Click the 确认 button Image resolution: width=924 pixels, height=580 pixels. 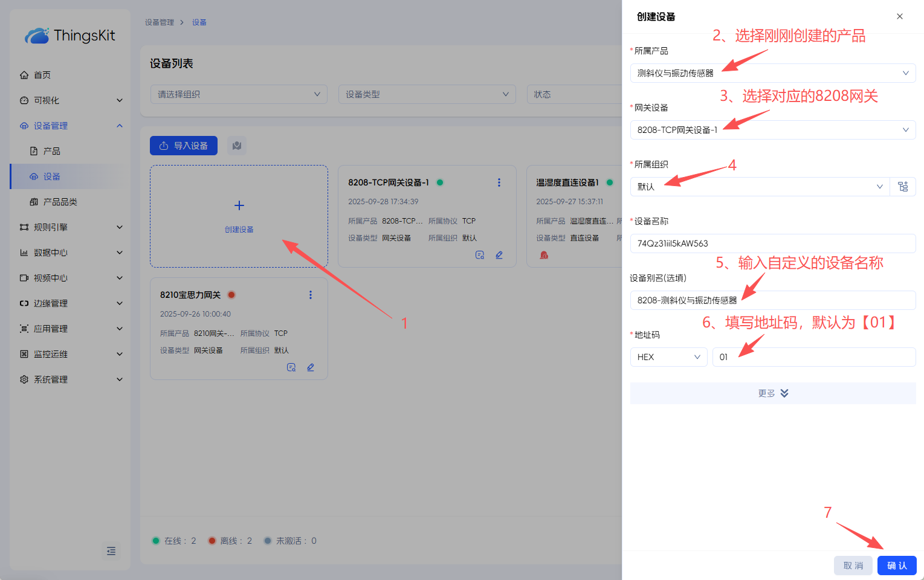tap(896, 565)
